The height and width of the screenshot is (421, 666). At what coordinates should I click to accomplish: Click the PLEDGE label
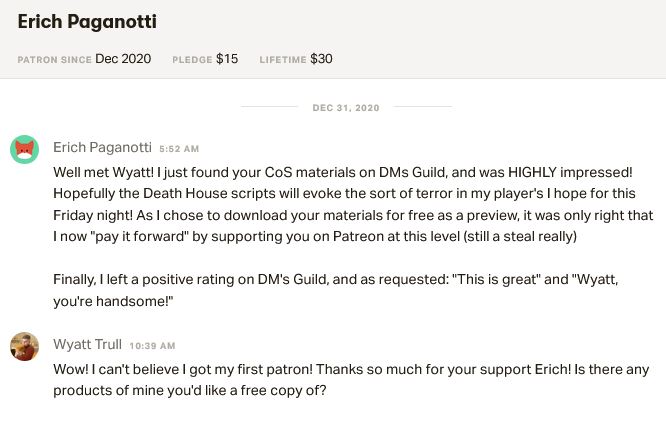[x=190, y=60]
